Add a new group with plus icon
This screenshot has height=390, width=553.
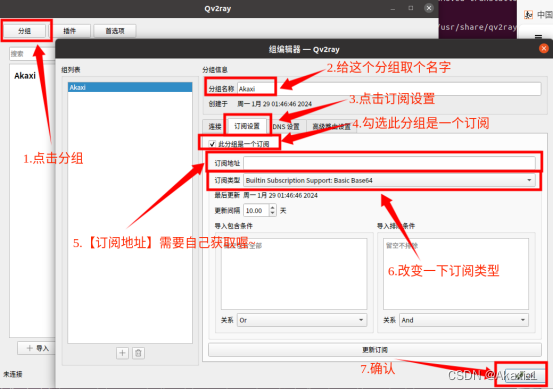tap(122, 353)
